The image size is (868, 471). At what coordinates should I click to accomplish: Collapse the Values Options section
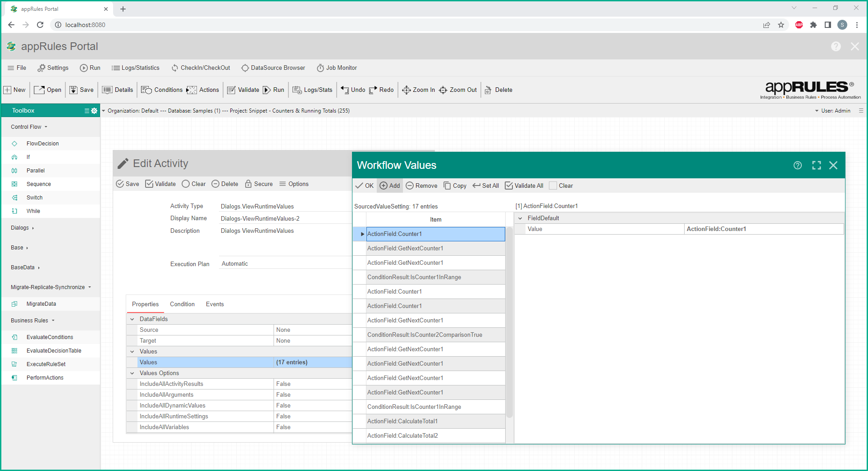click(132, 373)
